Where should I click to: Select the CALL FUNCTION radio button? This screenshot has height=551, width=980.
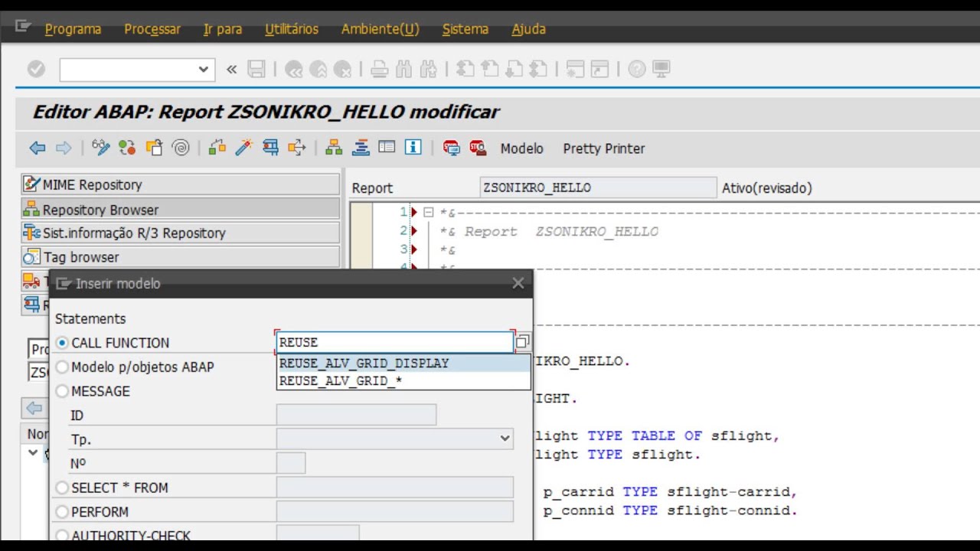click(x=62, y=343)
